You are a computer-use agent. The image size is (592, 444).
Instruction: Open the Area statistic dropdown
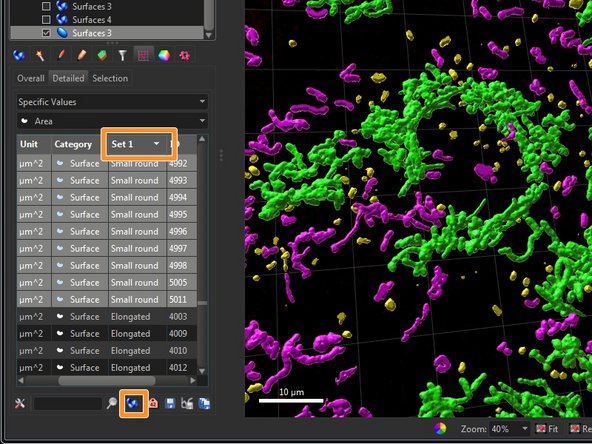pyautogui.click(x=112, y=121)
